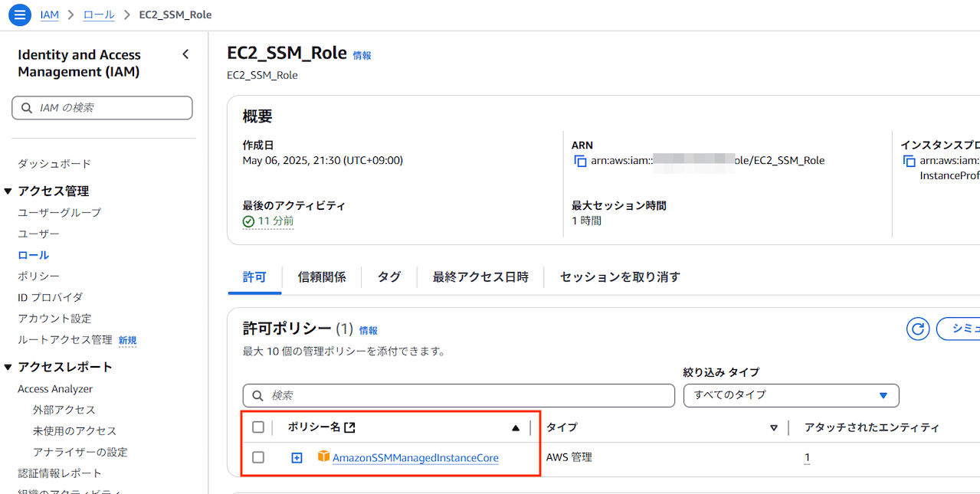Sort the タイプ column using its arrow

pos(774,428)
